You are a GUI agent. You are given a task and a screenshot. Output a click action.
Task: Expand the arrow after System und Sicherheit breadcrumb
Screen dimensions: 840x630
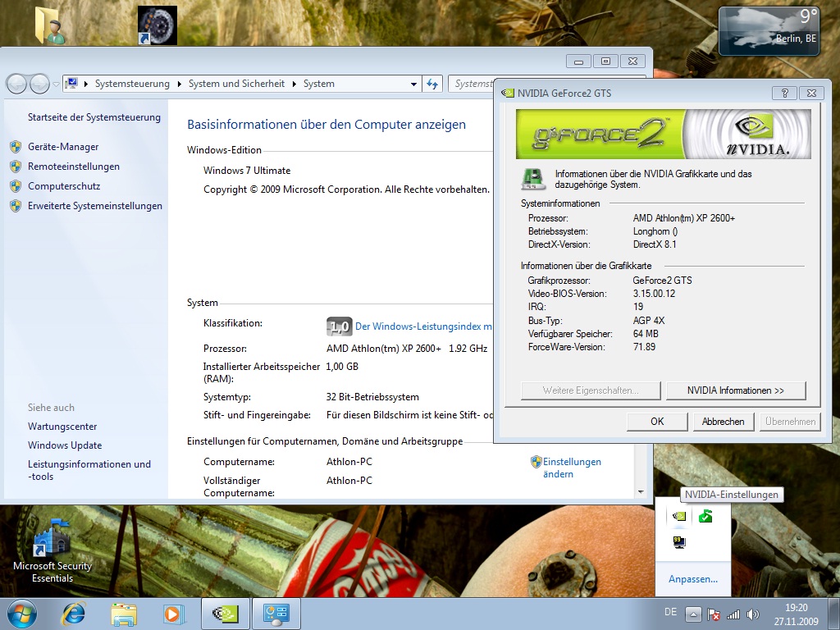[294, 84]
